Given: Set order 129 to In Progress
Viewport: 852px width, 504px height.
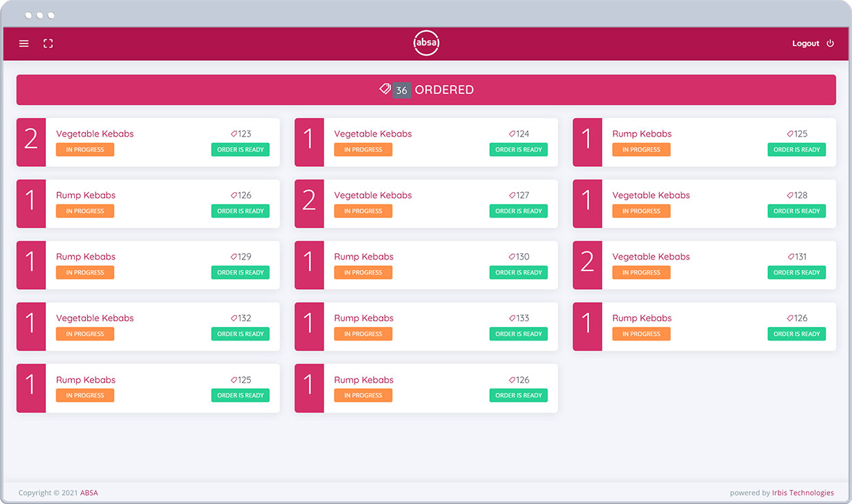Looking at the screenshot, I should click(85, 273).
